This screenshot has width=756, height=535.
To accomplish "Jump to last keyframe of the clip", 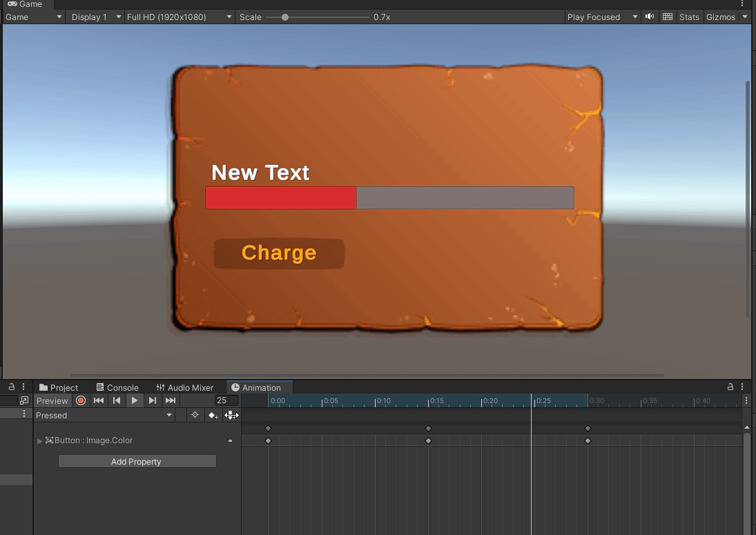I will click(171, 400).
